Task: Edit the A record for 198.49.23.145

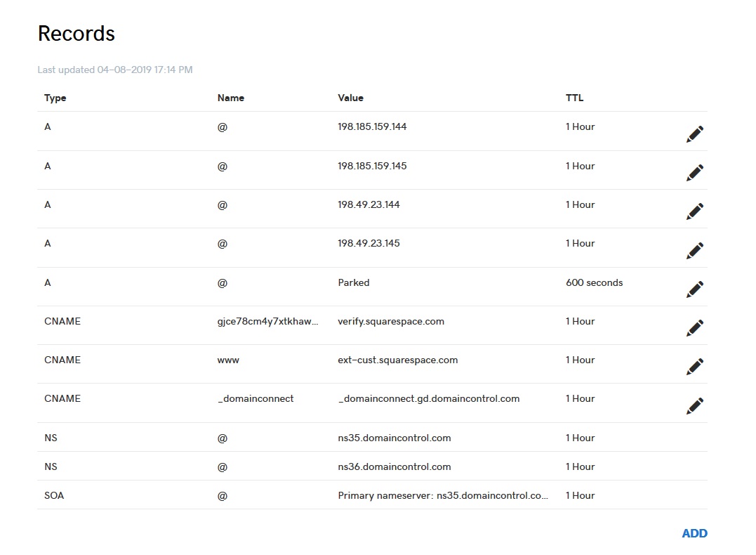Action: pos(695,251)
